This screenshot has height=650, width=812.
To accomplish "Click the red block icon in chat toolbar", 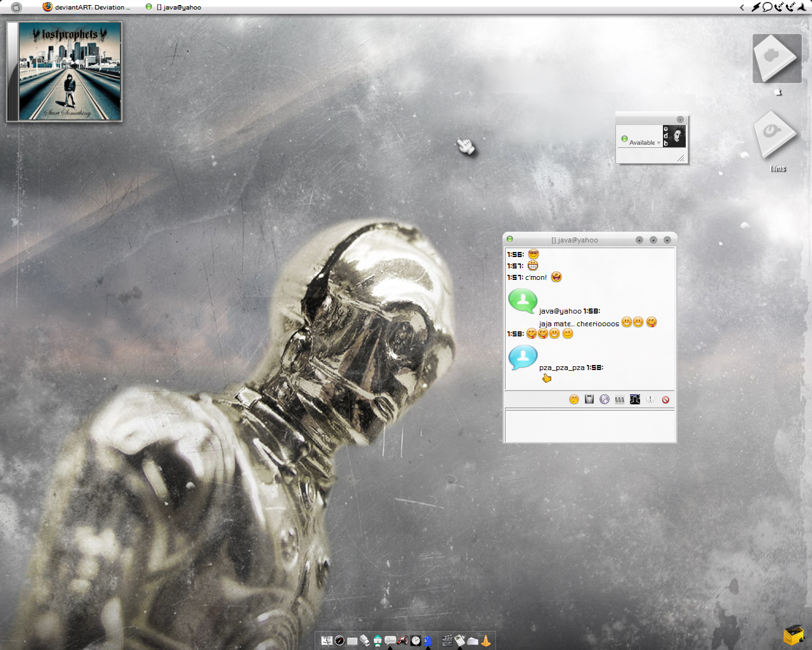I will pos(665,400).
